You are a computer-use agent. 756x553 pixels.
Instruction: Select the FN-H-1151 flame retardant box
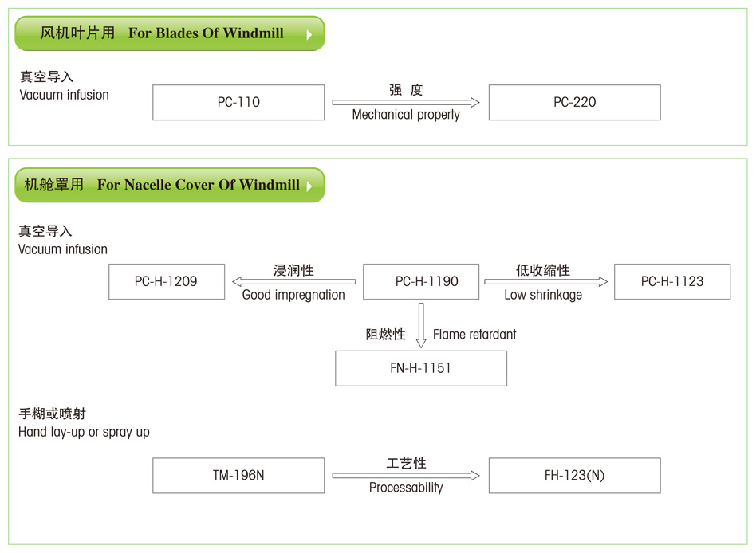[x=421, y=368]
